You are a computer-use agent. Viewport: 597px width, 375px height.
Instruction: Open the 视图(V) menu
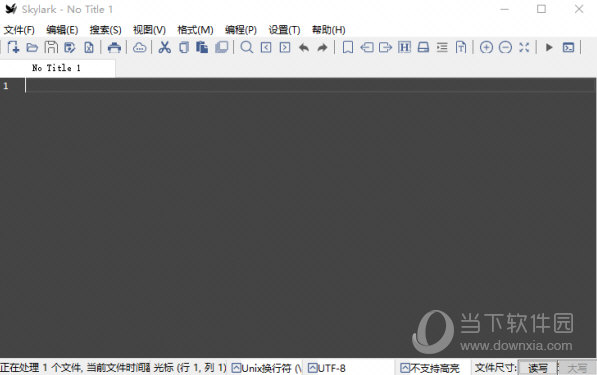point(149,30)
